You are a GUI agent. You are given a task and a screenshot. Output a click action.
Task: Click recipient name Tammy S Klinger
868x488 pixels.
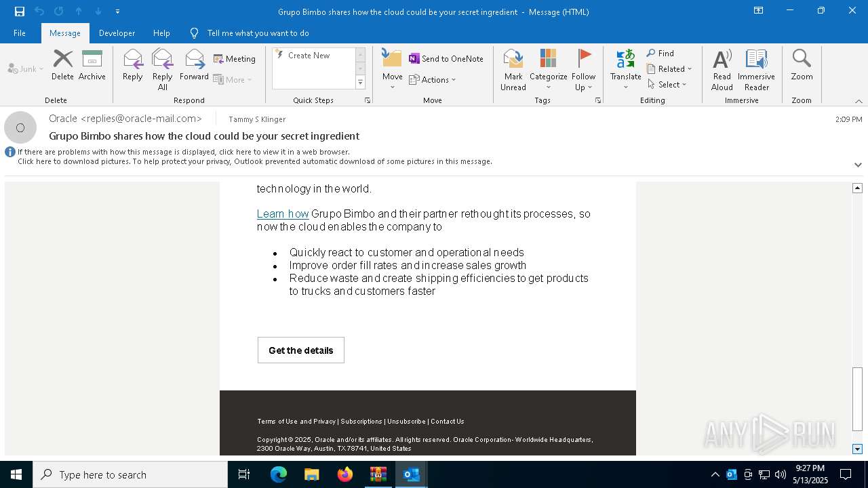click(x=257, y=119)
